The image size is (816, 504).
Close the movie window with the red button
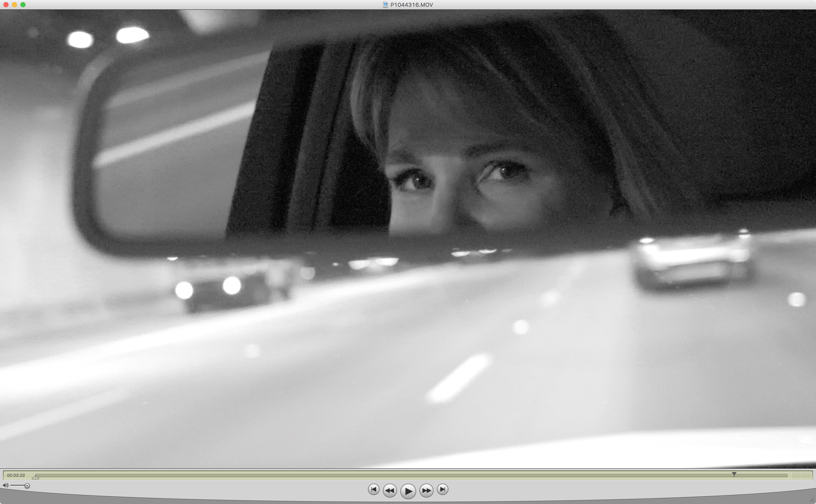(x=6, y=5)
